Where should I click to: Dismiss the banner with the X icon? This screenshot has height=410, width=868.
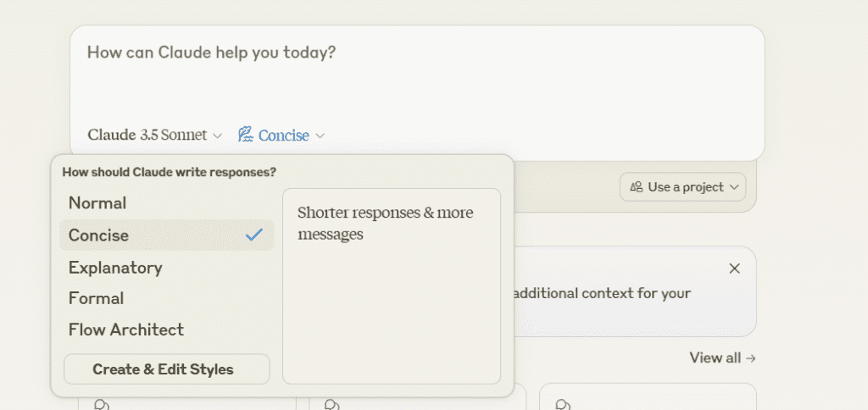pyautogui.click(x=735, y=269)
